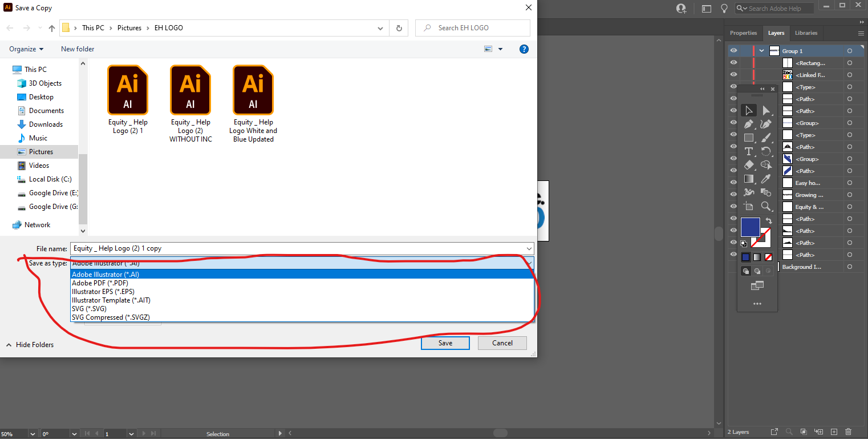Click Delete Selection trash icon in Layers
Viewport: 868px width, 439px height.
848,432
